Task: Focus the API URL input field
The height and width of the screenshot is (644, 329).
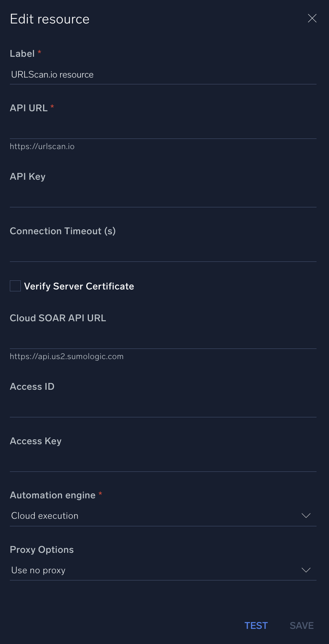Action: [x=163, y=129]
